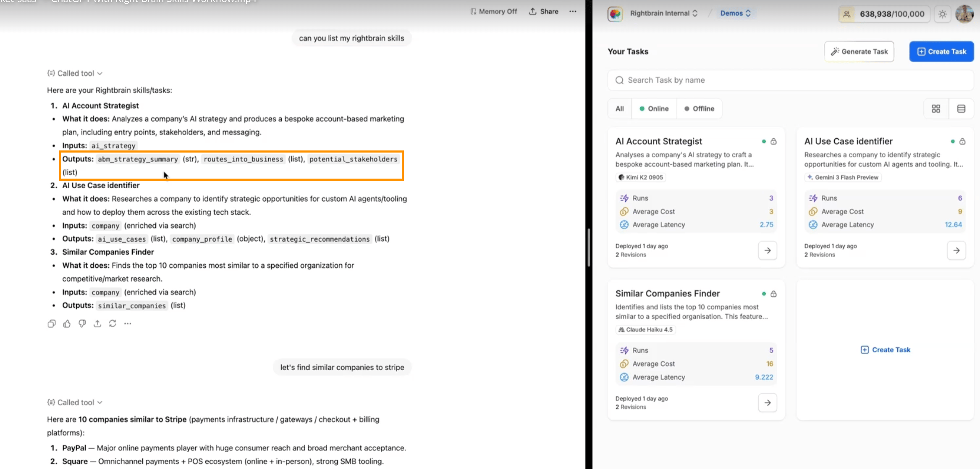Click the copy response icon

(x=51, y=324)
